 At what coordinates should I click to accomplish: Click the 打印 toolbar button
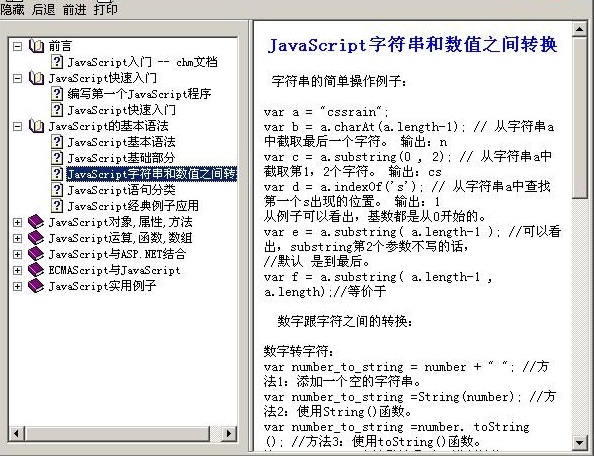(105, 9)
